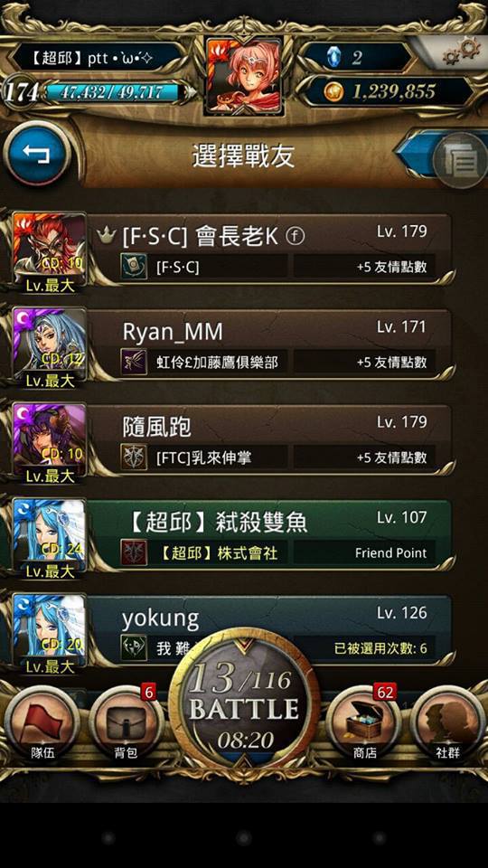This screenshot has width=488, height=868.
Task: Choose 【超邱】弒殺雙魚 as ally
Action: (x=232, y=536)
